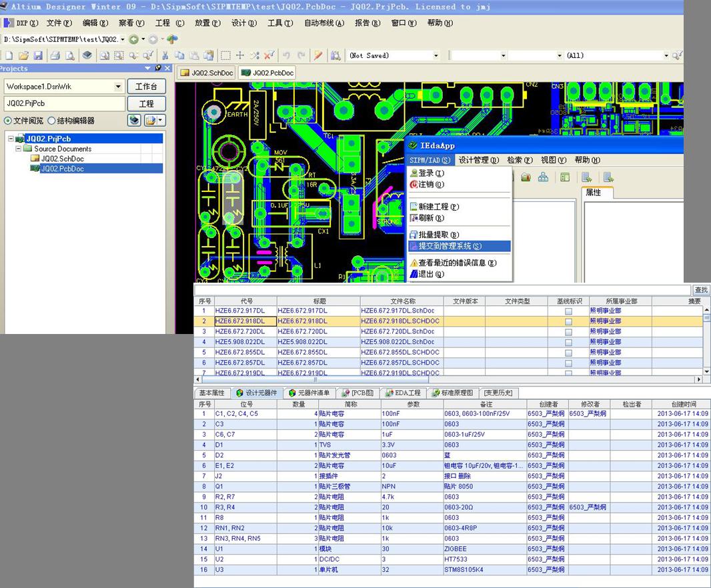This screenshot has height=588, width=711.
Task: Click the 工作台 button
Action: (x=146, y=87)
